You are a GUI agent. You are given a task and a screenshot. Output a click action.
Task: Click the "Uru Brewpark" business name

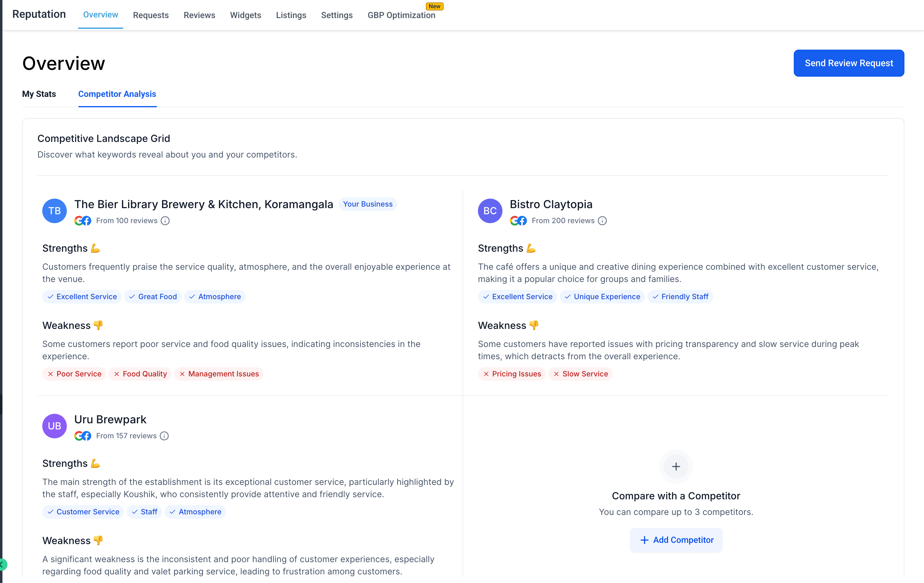coord(111,420)
